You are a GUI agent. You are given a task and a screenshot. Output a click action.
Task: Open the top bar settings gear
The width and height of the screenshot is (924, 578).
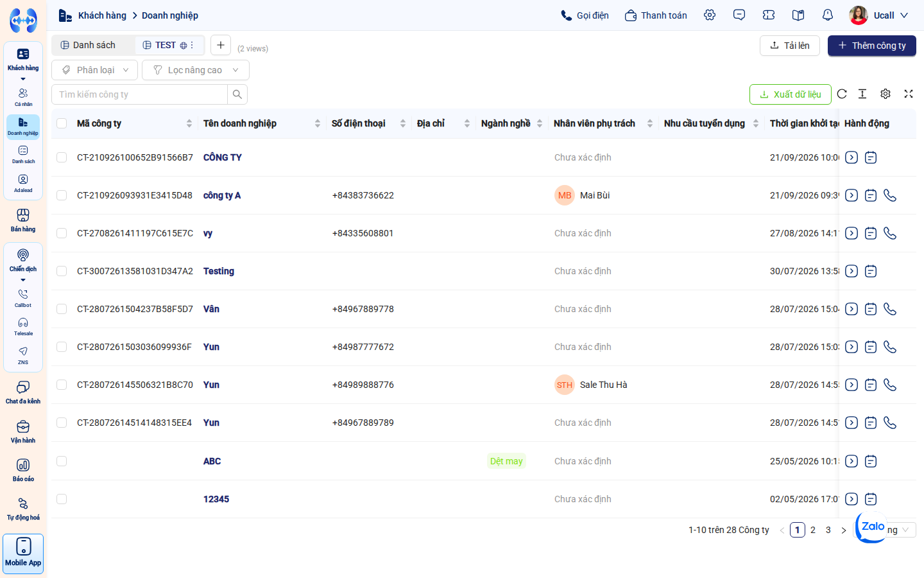(710, 15)
